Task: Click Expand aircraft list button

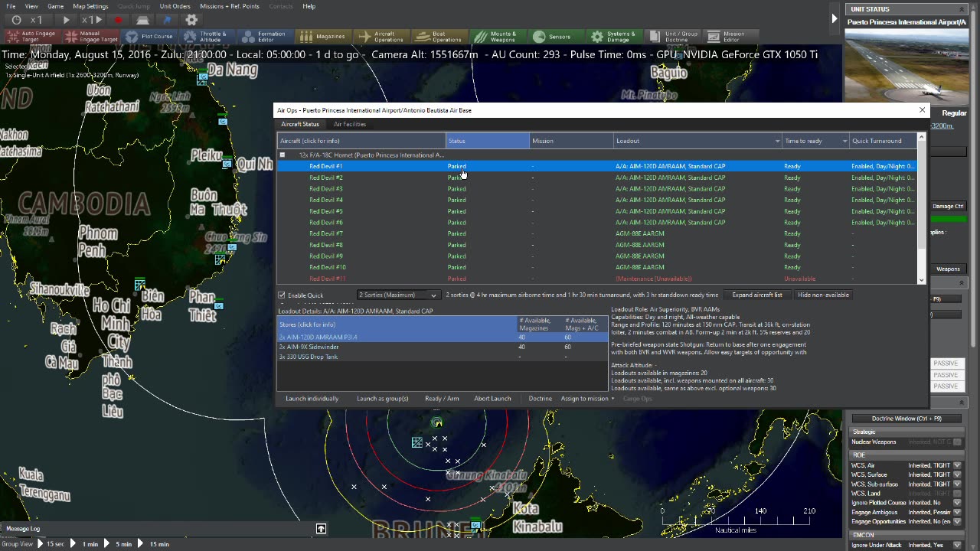Action: [756, 295]
